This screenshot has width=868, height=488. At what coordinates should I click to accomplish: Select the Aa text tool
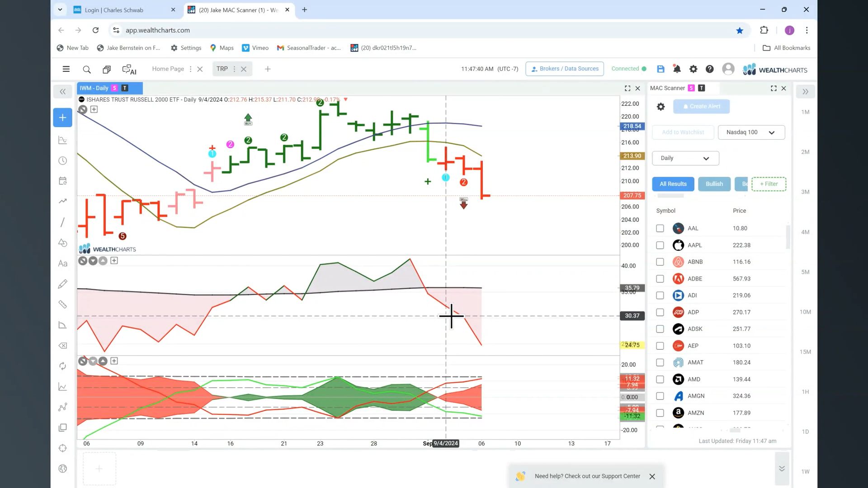point(63,263)
